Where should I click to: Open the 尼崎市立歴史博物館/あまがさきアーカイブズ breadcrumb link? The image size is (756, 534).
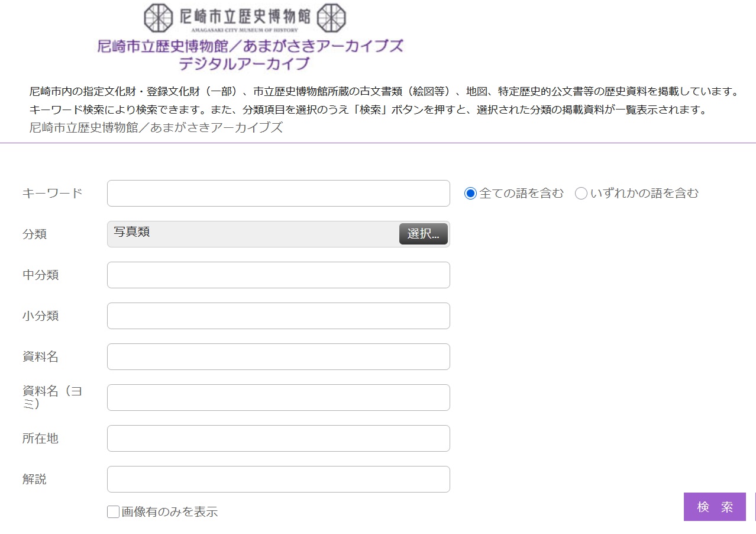[x=156, y=127]
